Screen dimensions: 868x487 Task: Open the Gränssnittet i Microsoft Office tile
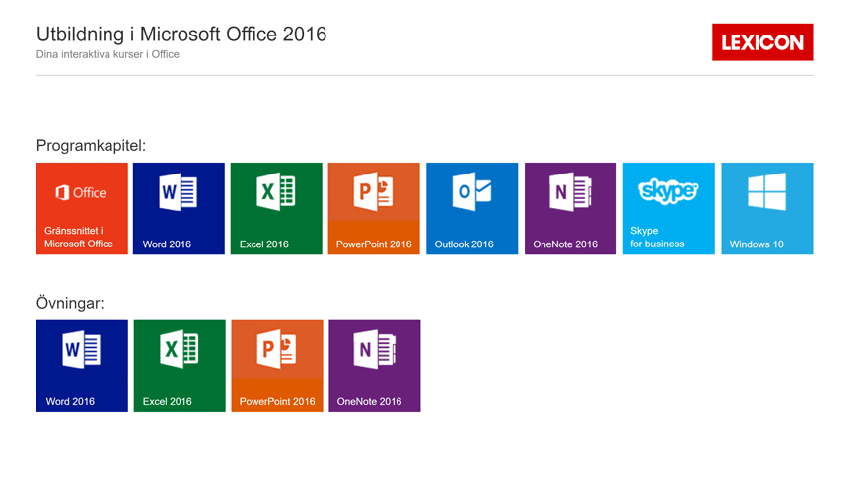point(82,209)
